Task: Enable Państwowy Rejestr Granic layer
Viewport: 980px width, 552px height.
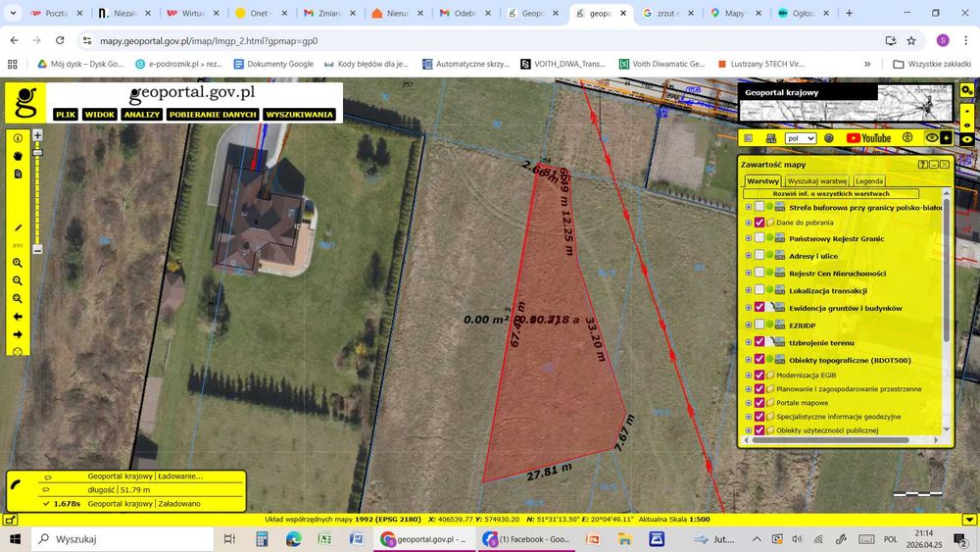Action: pyautogui.click(x=759, y=238)
